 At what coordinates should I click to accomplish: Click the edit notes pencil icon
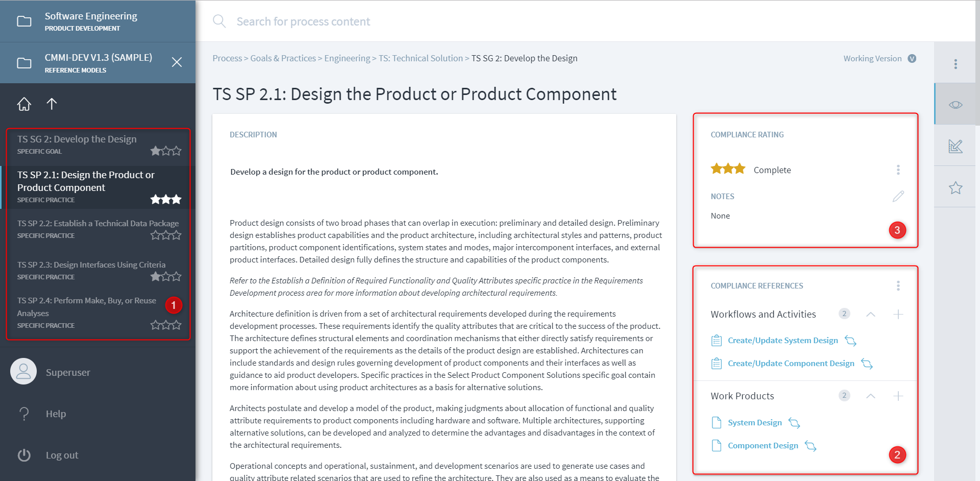point(898,197)
